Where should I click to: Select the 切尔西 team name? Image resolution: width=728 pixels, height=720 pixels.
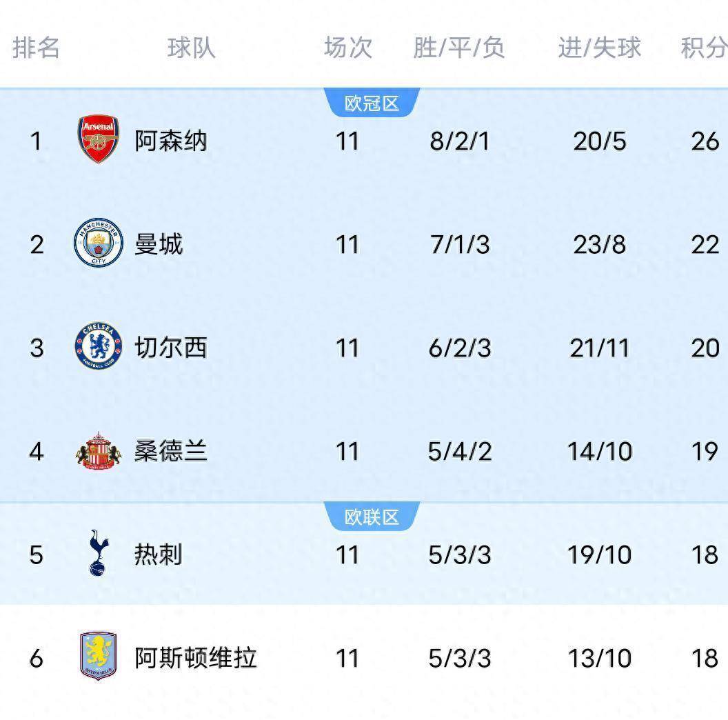click(x=170, y=348)
